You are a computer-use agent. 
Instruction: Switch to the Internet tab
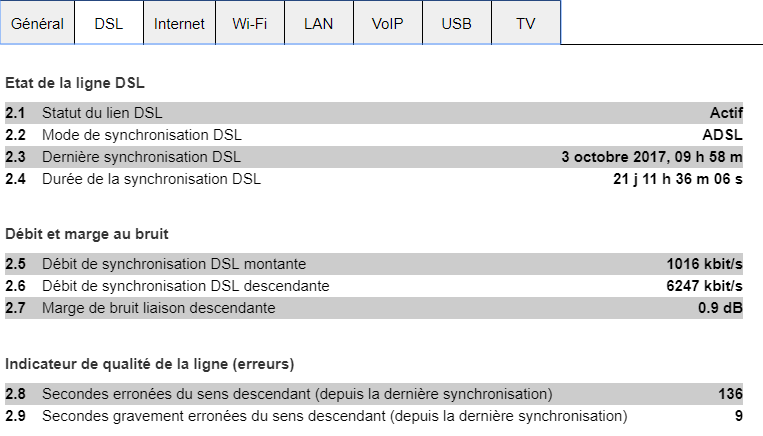(179, 23)
